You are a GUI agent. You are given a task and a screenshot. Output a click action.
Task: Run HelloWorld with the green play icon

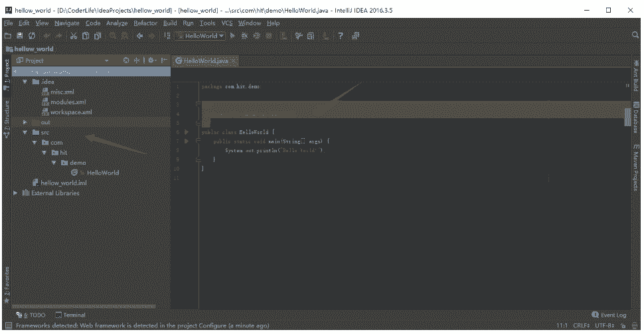(233, 36)
